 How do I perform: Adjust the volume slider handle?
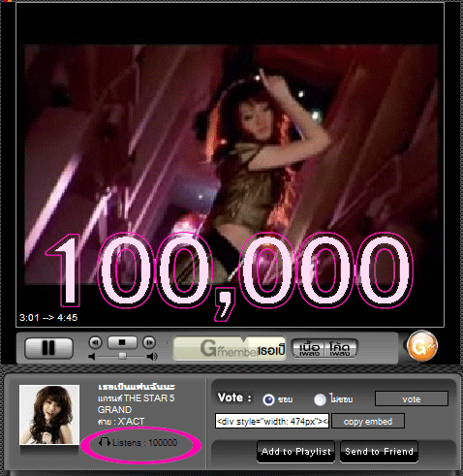coord(122,356)
